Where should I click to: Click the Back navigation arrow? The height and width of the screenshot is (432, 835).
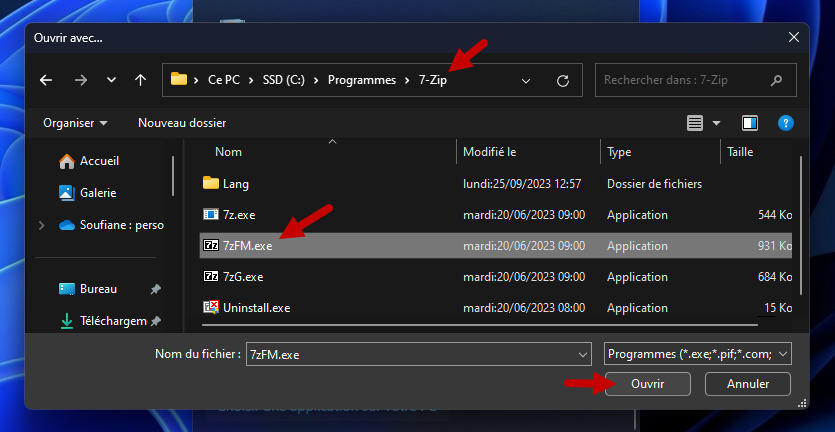click(46, 80)
